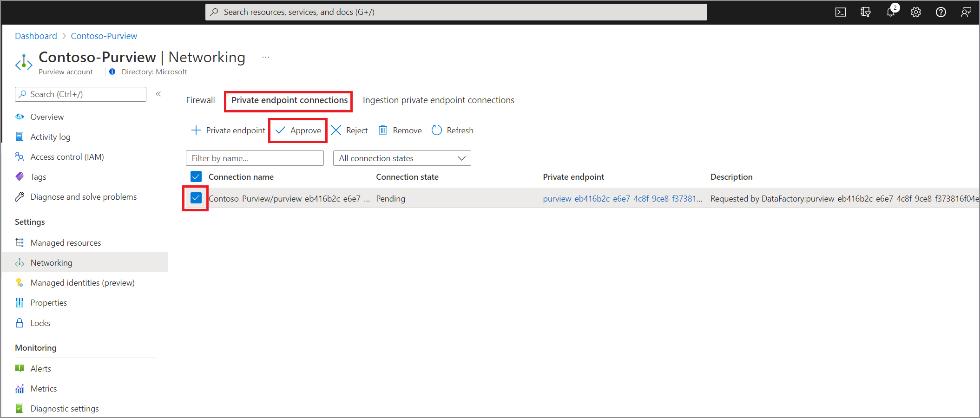Click the Managed resources icon
Viewport: 980px width, 418px height.
[x=20, y=242]
